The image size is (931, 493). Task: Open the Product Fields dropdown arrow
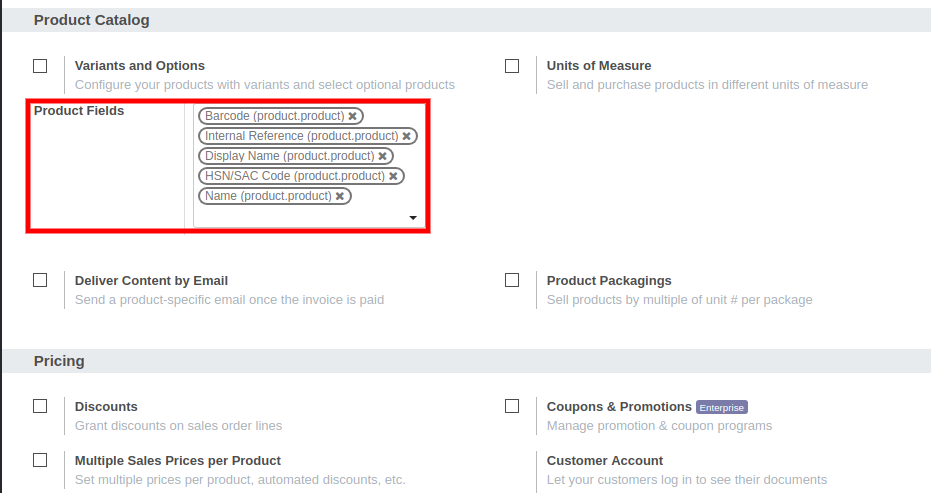click(413, 218)
